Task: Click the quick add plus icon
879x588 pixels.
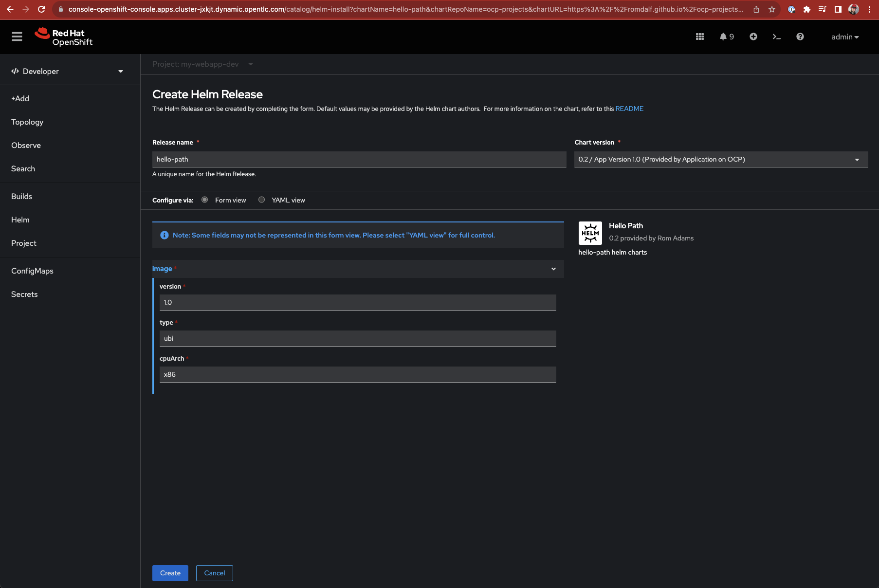Action: (753, 37)
